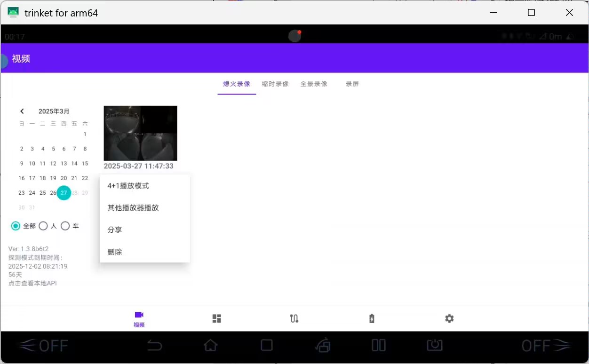Image resolution: width=589 pixels, height=364 pixels.
Task: Tap the power button icon
Action: (x=435, y=346)
